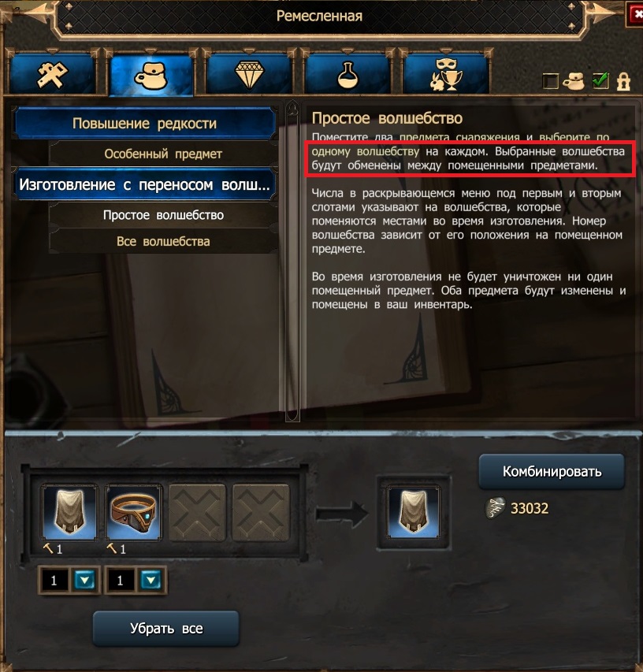643x672 pixels.
Task: Switch to the diamond gems tab
Action: tap(250, 74)
